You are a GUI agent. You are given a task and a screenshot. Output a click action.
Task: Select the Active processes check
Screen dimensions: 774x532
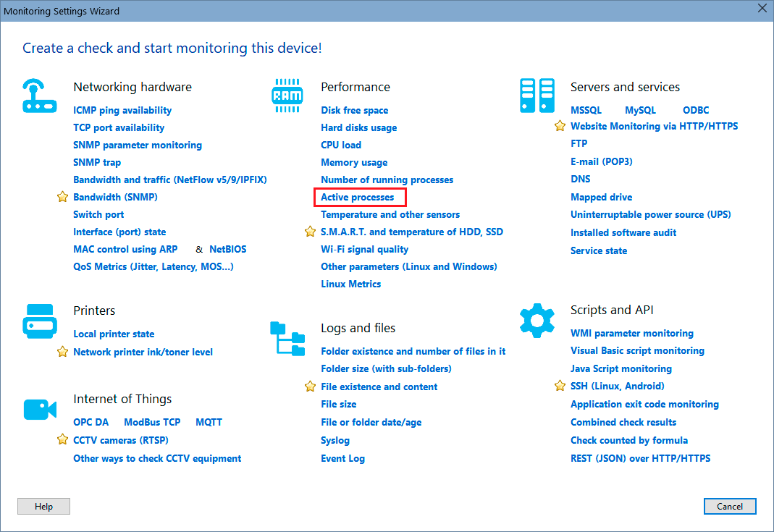[358, 197]
